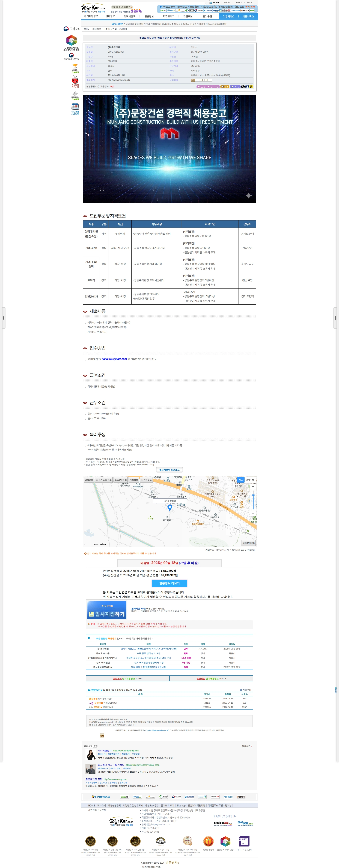This screenshot has width=339, height=868.
Task: Click the Worker.co.kr logo at top
Action: click(93, 8)
